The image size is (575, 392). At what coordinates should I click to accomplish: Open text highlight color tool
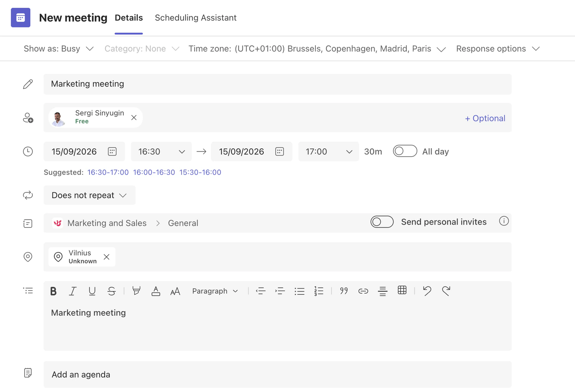point(136,291)
